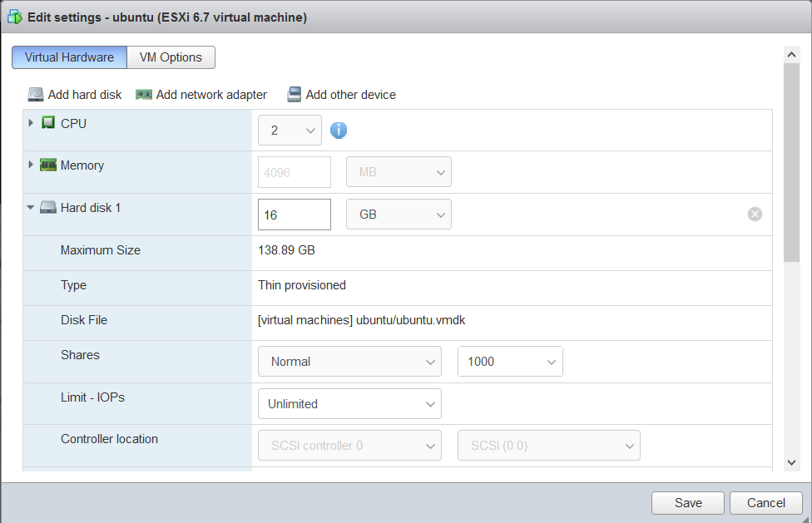Click the scrollbar up arrow
This screenshot has width=812, height=523.
click(x=791, y=54)
